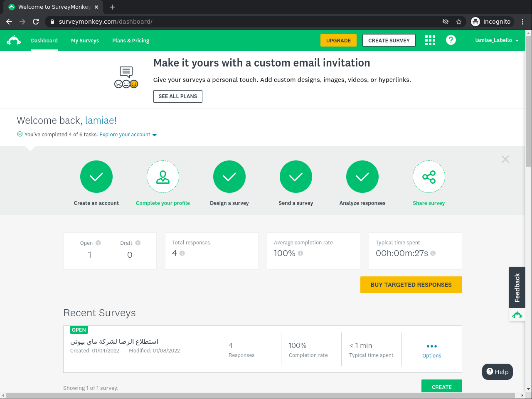This screenshot has width=532, height=399.
Task: Click the Send a survey checkmark circle
Action: point(296,177)
